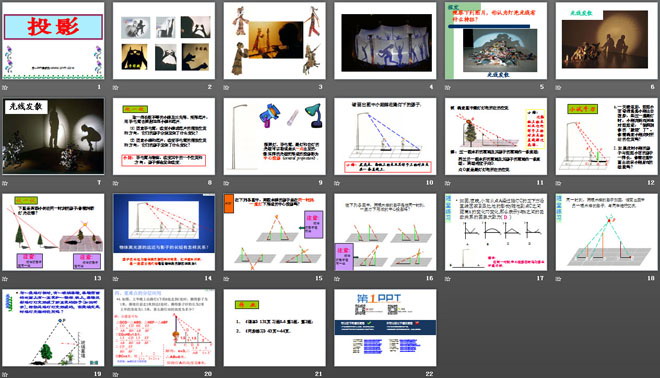
Task: Select slide 15 with orange corner label
Action: click(x=274, y=232)
